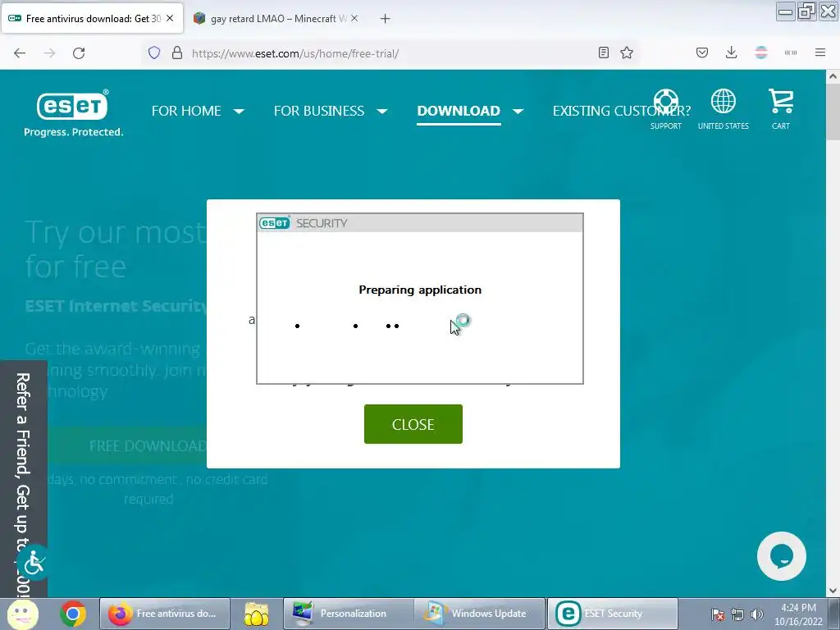Open the Start button smiley icon

pyautogui.click(x=22, y=614)
